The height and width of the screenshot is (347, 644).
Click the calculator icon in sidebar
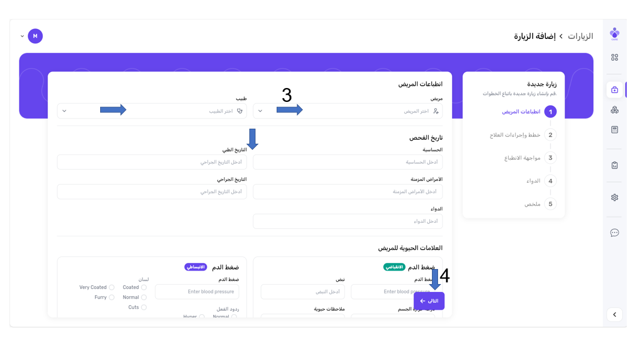[x=614, y=130]
